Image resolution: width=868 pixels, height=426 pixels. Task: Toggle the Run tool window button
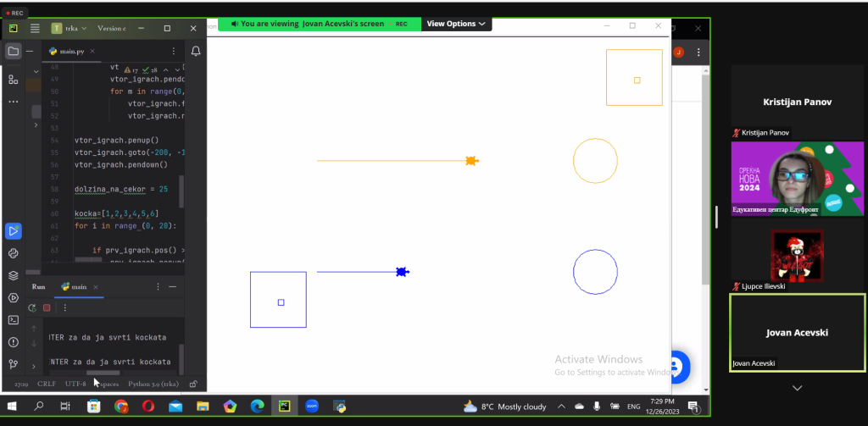(x=13, y=230)
